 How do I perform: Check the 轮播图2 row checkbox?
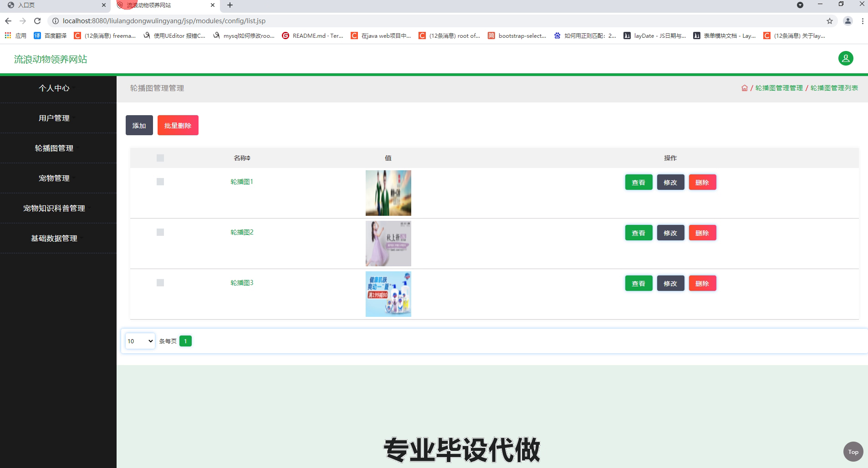click(160, 232)
